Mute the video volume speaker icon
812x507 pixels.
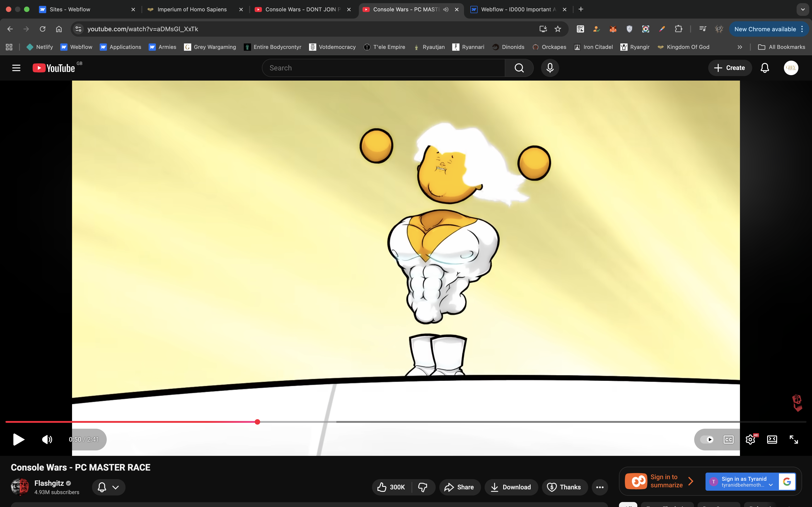click(47, 439)
